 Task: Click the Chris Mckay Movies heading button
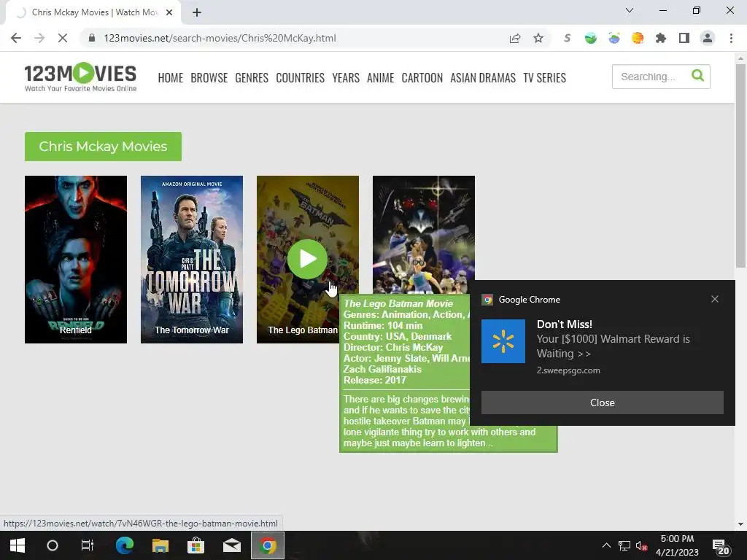[103, 146]
